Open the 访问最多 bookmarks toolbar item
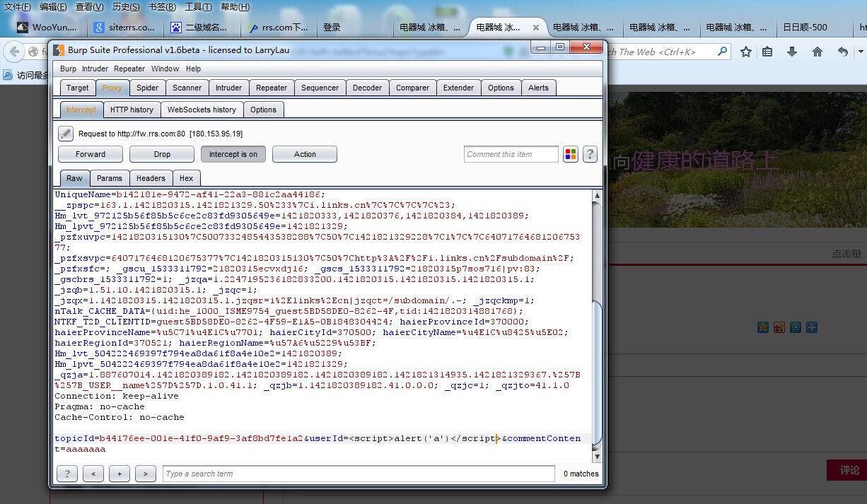The height and width of the screenshot is (504, 867). point(27,75)
